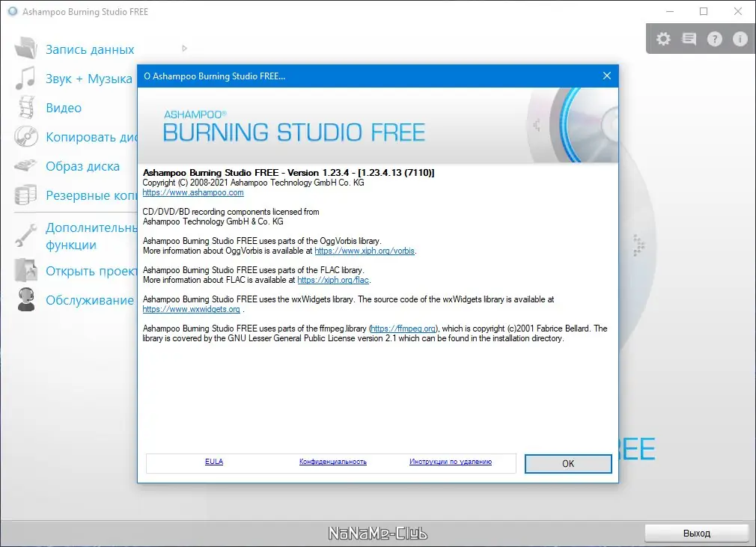The image size is (756, 547).
Task: Click the music note icon for Звук + Музыка
Action: click(25, 78)
